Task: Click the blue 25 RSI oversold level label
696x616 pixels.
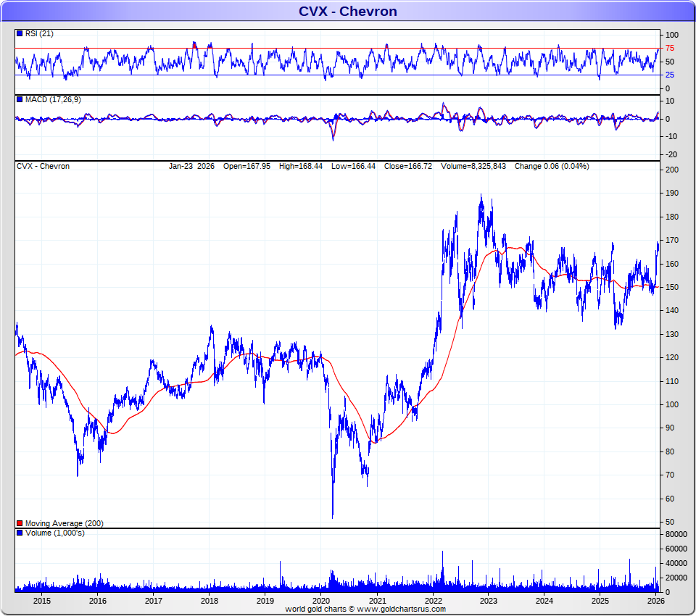Action: 669,75
